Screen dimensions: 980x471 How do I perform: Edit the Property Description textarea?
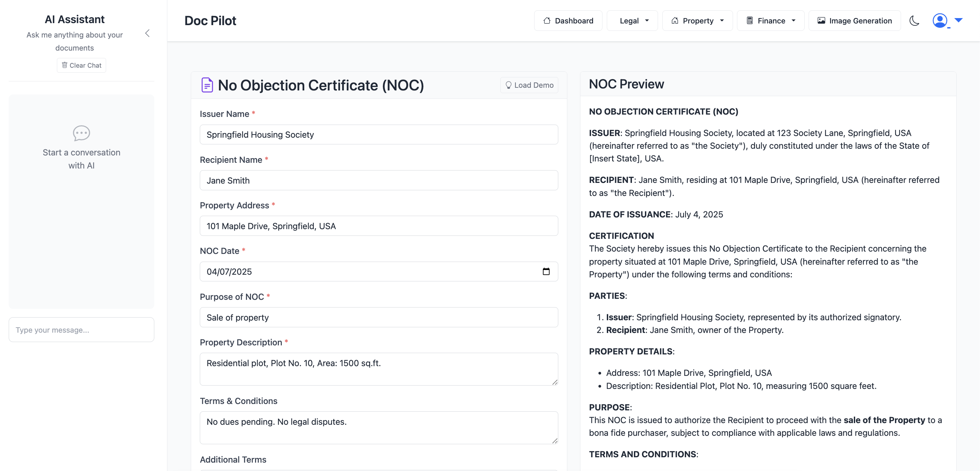[379, 369]
